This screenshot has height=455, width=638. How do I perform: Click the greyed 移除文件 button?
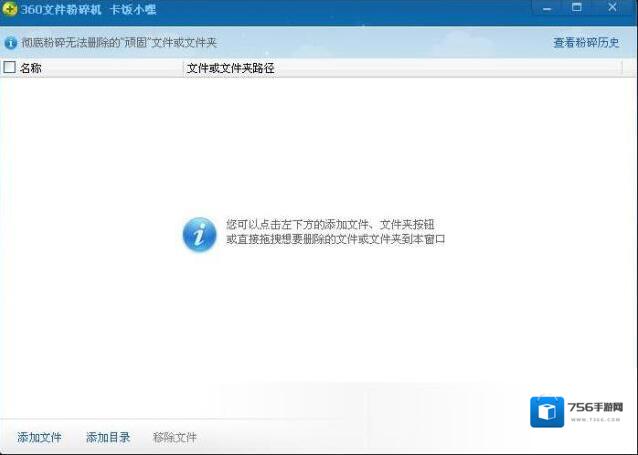[x=175, y=437]
